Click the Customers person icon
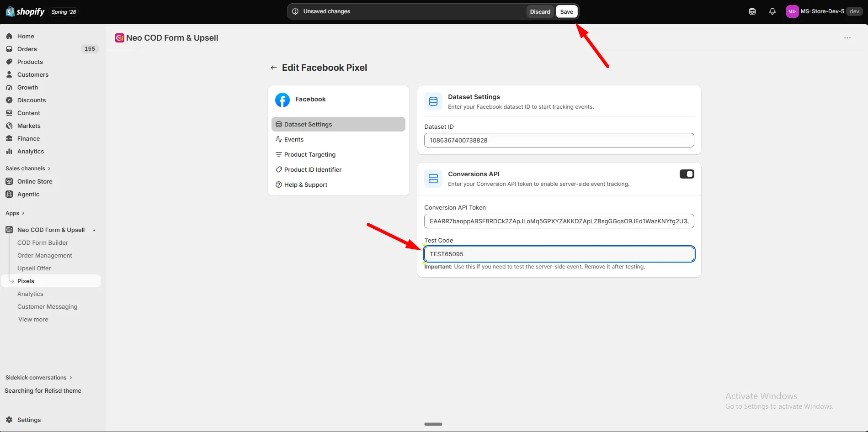This screenshot has width=868, height=432. coord(9,74)
